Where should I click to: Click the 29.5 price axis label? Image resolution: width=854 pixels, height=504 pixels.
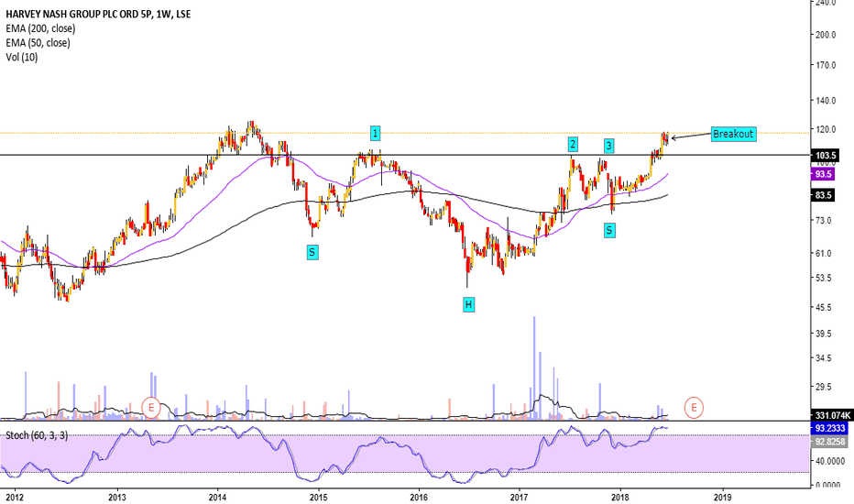[823, 387]
